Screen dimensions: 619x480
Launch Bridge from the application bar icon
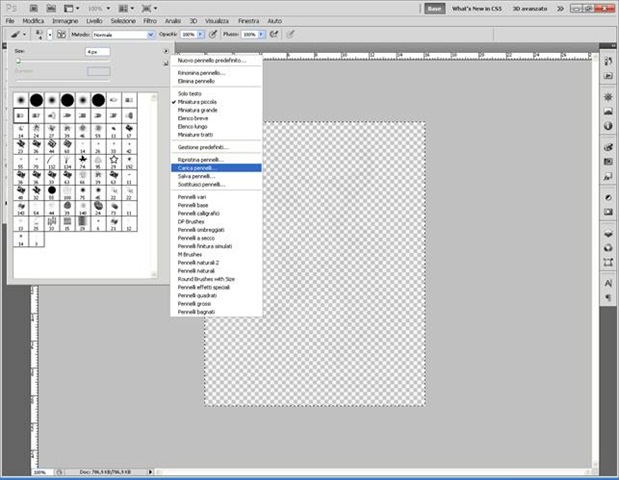point(34,8)
